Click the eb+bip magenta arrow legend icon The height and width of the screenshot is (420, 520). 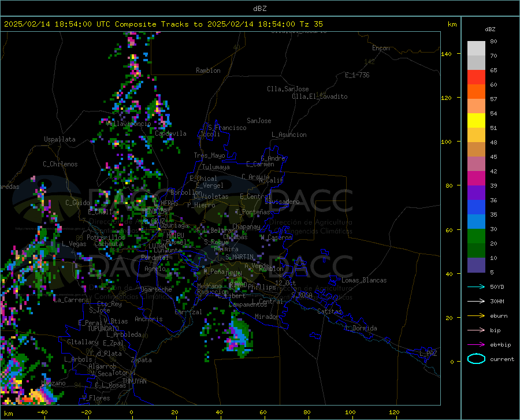476,345
